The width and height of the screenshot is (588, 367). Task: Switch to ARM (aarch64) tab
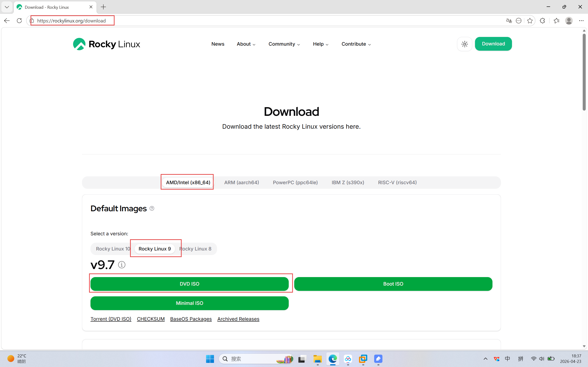241,183
